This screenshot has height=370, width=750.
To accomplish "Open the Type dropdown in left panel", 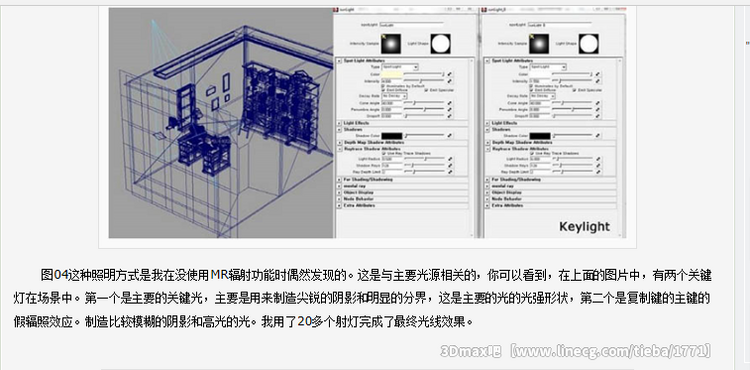I will pyautogui.click(x=400, y=67).
